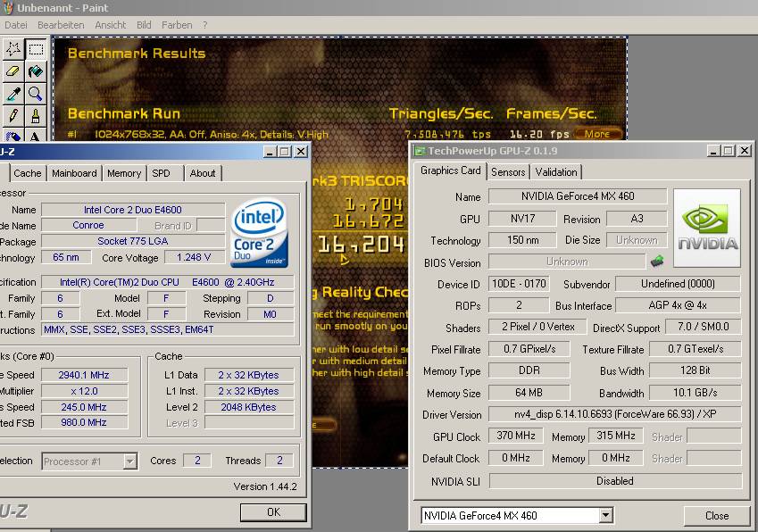
Task: Click the 'AGP 4x @ 4x' bus interface value
Action: [678, 305]
